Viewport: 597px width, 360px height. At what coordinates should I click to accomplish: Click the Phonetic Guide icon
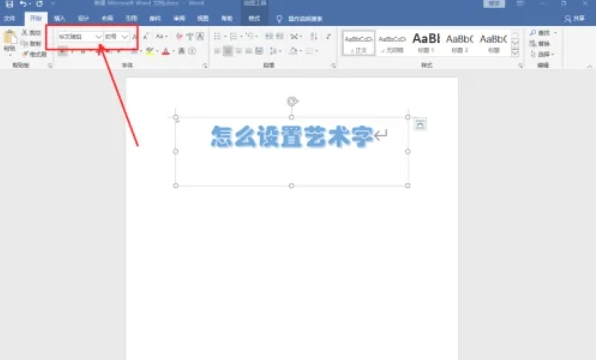pos(190,37)
